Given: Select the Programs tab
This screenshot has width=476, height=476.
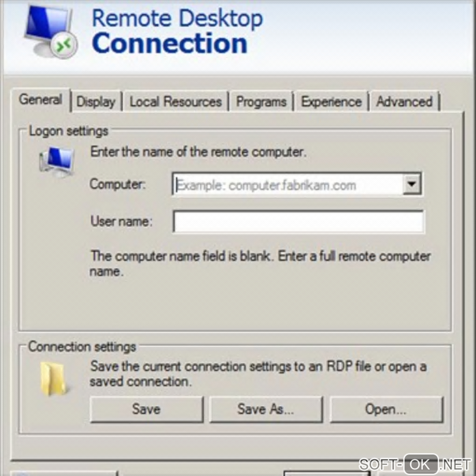Looking at the screenshot, I should (261, 102).
